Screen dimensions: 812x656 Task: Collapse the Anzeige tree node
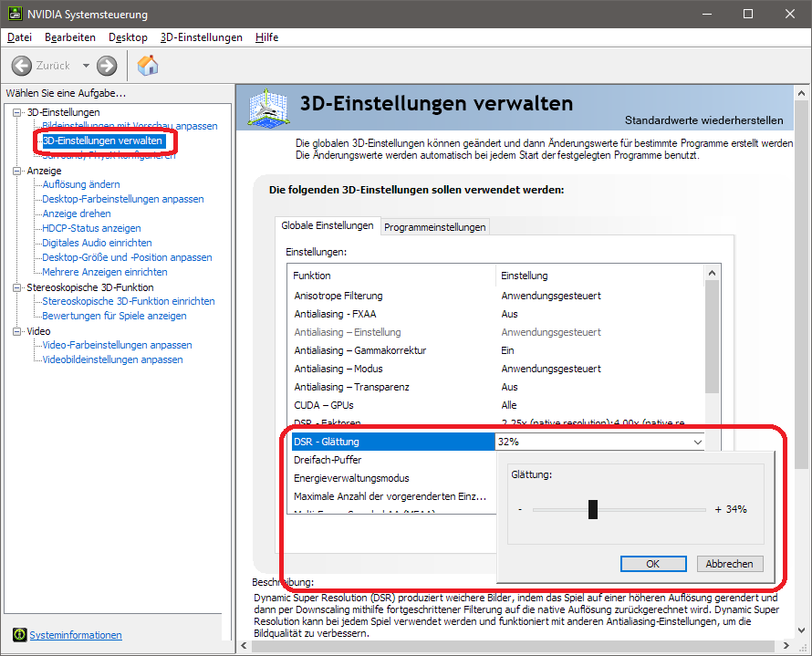pyautogui.click(x=18, y=171)
